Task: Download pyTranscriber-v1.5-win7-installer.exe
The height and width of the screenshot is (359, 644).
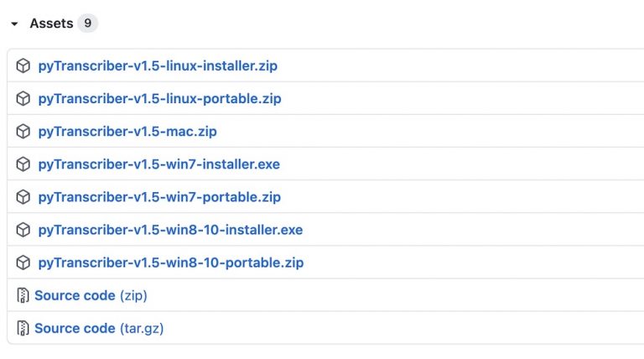Action: pos(158,164)
